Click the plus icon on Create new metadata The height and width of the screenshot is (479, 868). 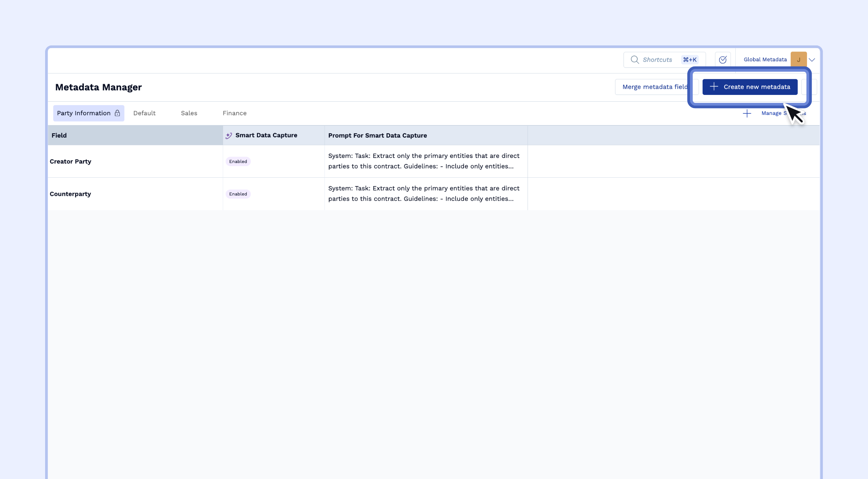(x=714, y=87)
